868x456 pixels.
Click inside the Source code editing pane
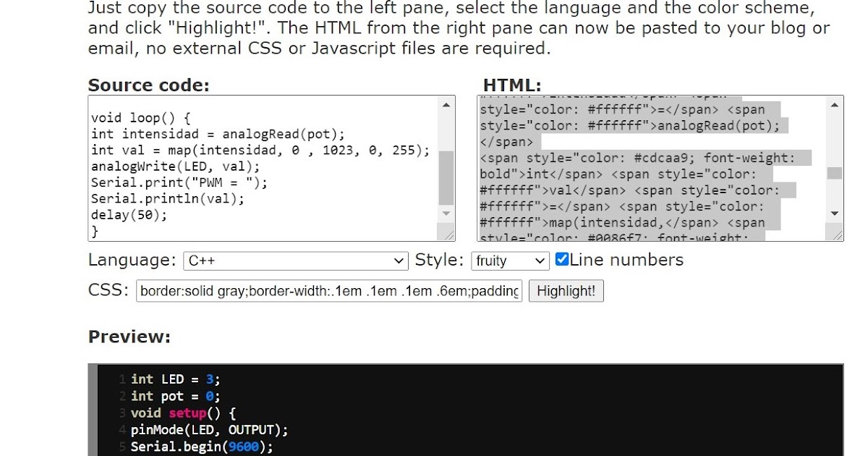click(x=260, y=166)
